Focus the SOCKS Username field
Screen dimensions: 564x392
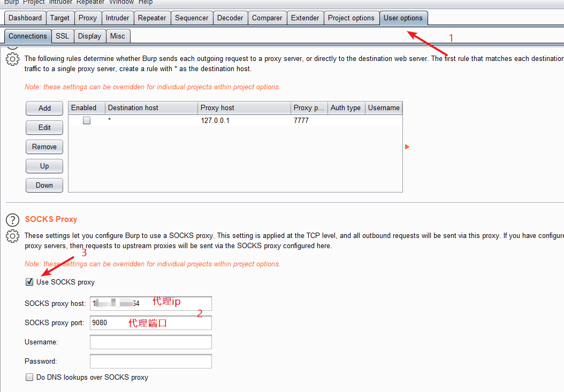point(151,342)
